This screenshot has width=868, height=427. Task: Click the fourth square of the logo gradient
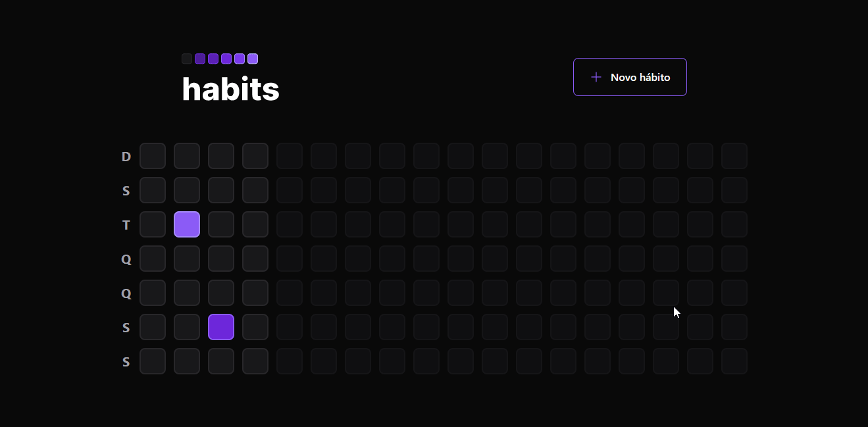coord(226,59)
